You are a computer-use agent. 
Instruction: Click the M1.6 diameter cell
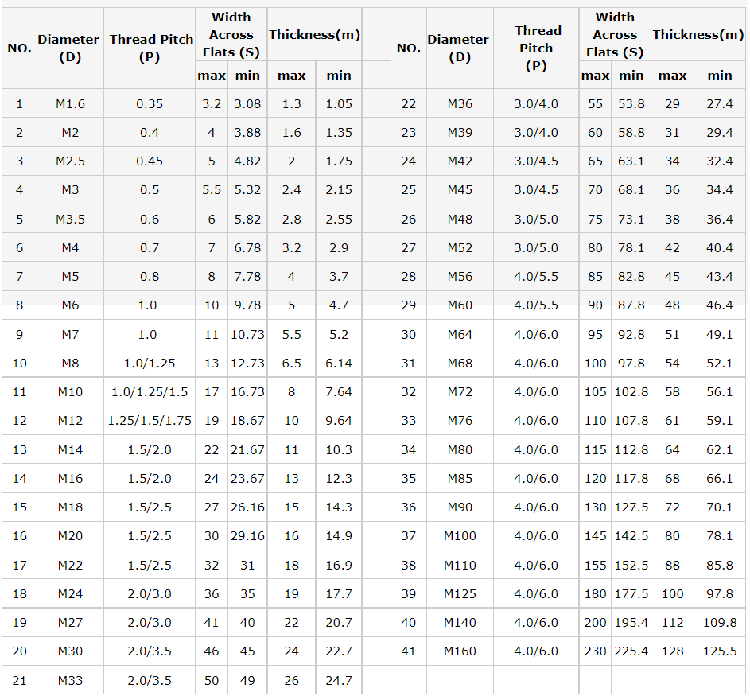click(70, 103)
